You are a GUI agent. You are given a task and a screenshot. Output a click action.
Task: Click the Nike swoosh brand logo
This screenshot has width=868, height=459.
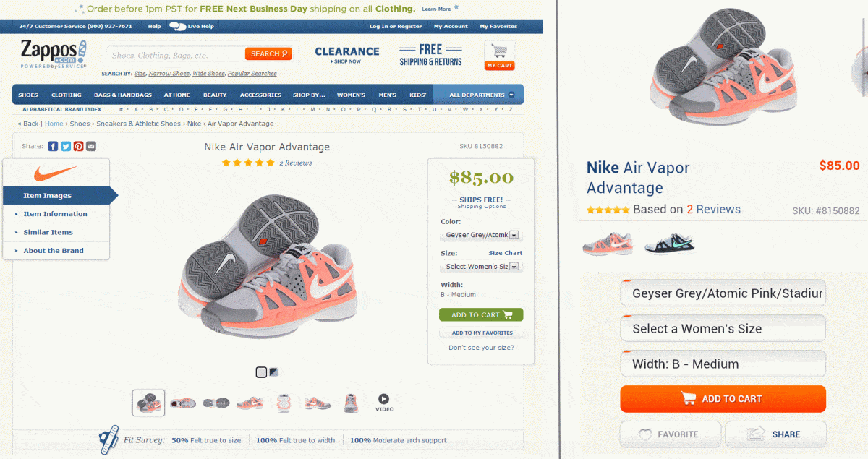(x=56, y=173)
